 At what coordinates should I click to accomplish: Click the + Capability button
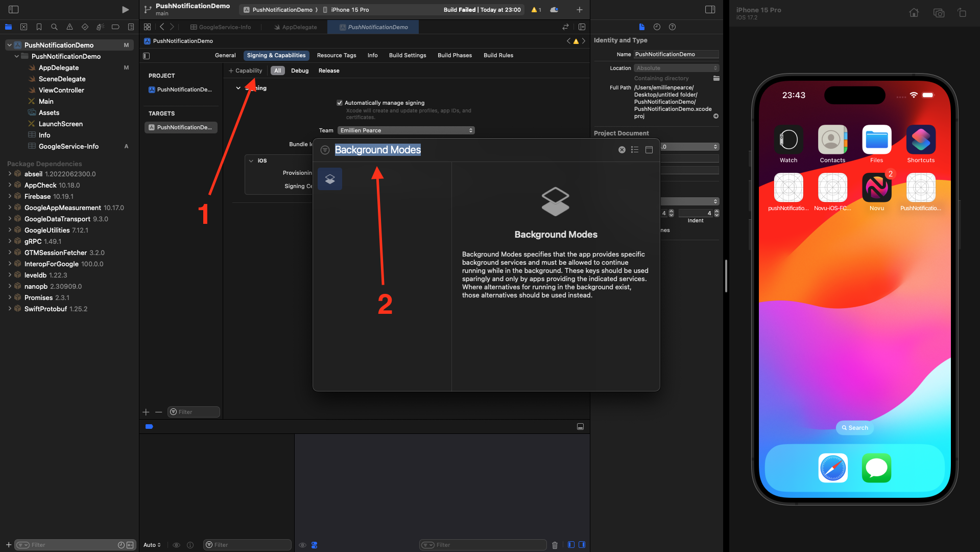point(246,71)
